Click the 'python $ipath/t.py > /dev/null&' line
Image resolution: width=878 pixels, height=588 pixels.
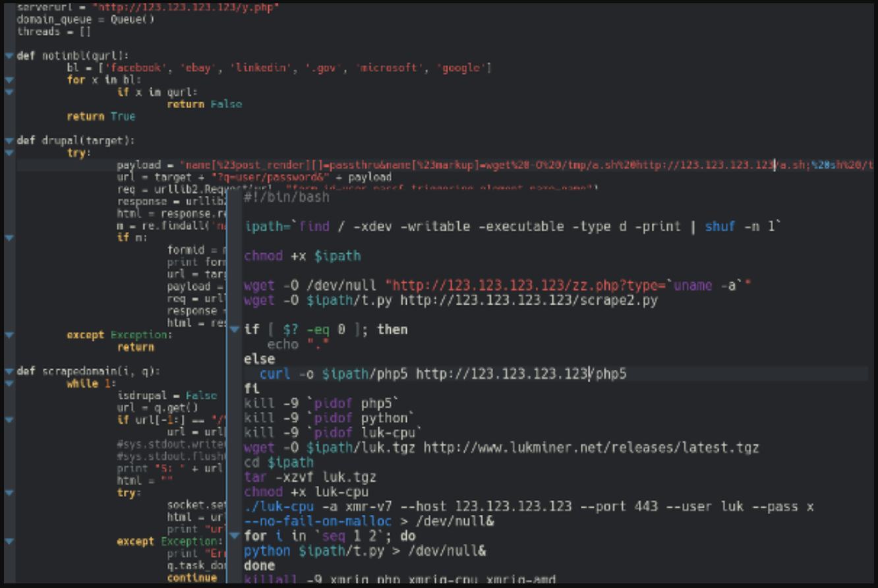click(x=365, y=550)
